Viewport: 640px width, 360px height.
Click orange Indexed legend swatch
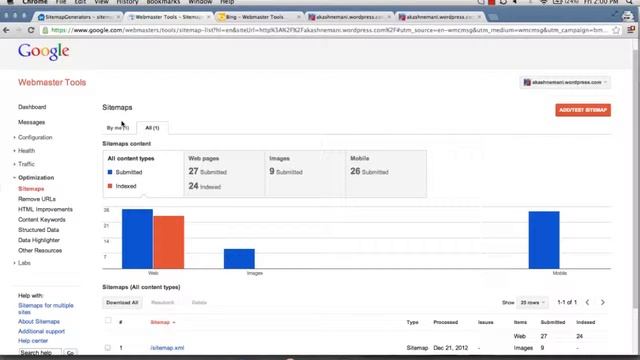pyautogui.click(x=110, y=186)
